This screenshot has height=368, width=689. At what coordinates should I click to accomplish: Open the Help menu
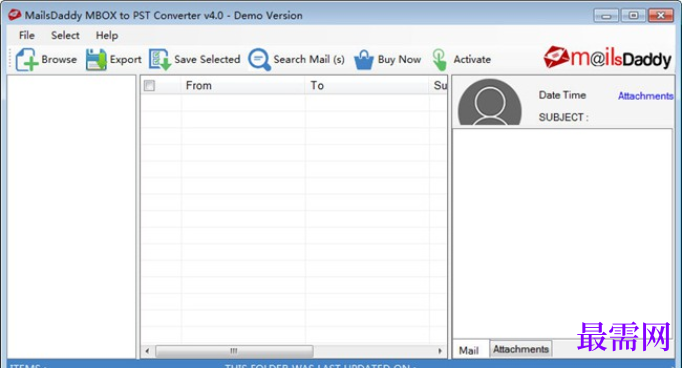click(x=107, y=35)
